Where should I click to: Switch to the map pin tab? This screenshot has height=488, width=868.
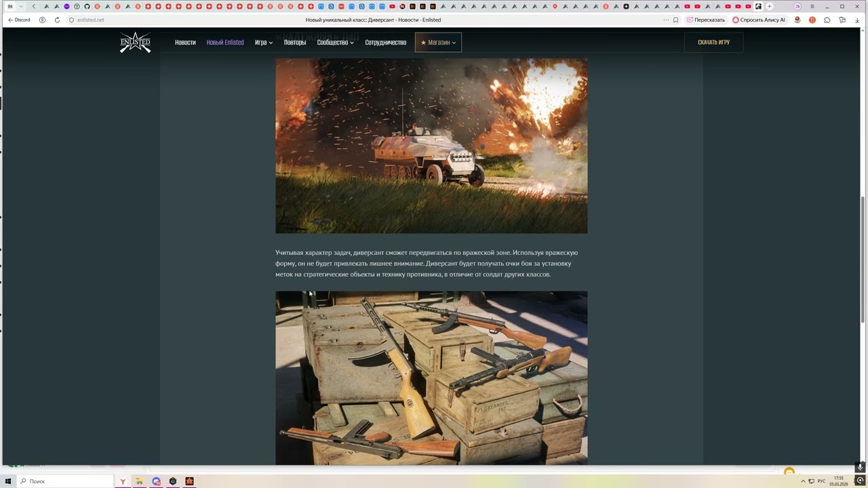(555, 7)
